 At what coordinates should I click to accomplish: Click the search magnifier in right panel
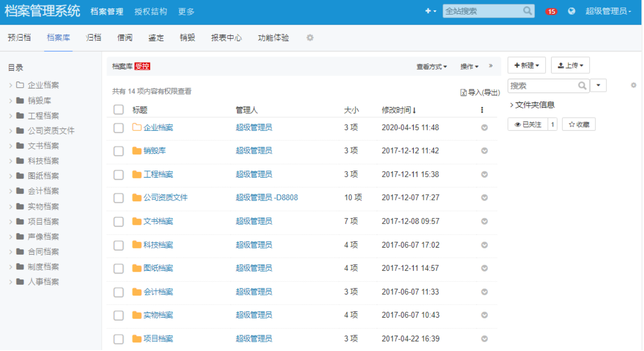[582, 86]
